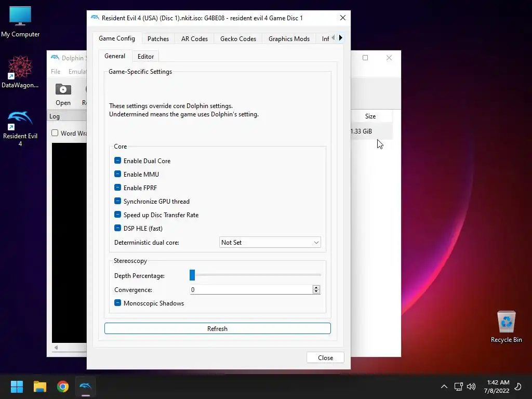Click the Dolphin emulator taskbar icon
The image size is (532, 399).
(x=86, y=387)
